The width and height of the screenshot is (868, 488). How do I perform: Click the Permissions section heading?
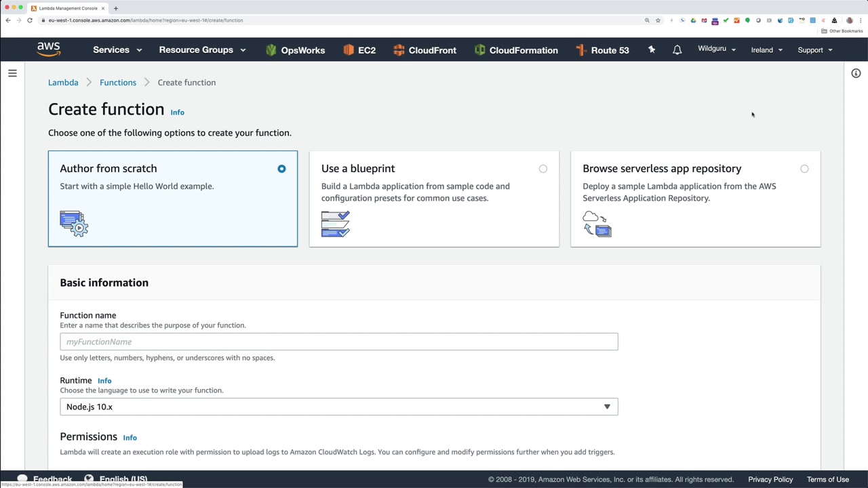[89, 437]
